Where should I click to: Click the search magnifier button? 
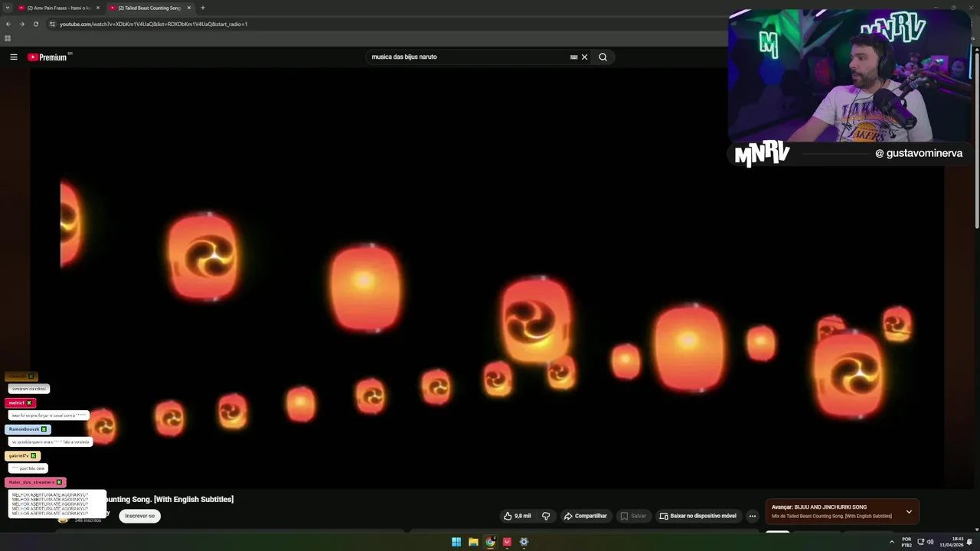(x=603, y=57)
